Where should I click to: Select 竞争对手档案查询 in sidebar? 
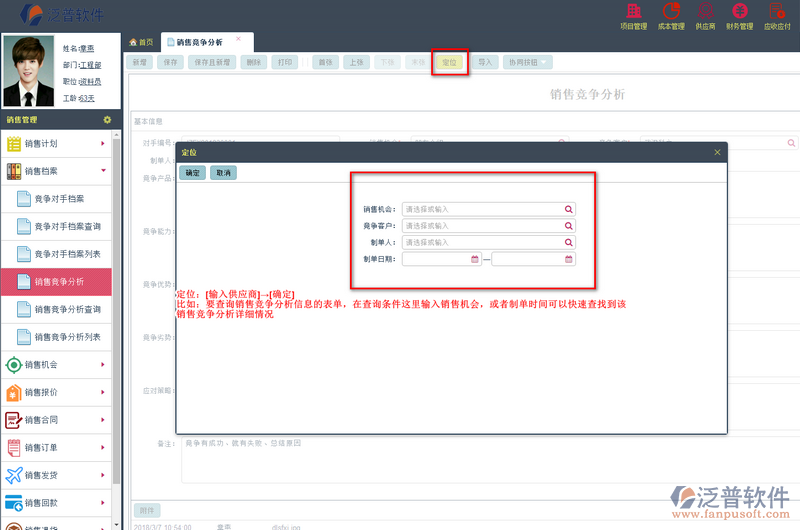coord(67,227)
